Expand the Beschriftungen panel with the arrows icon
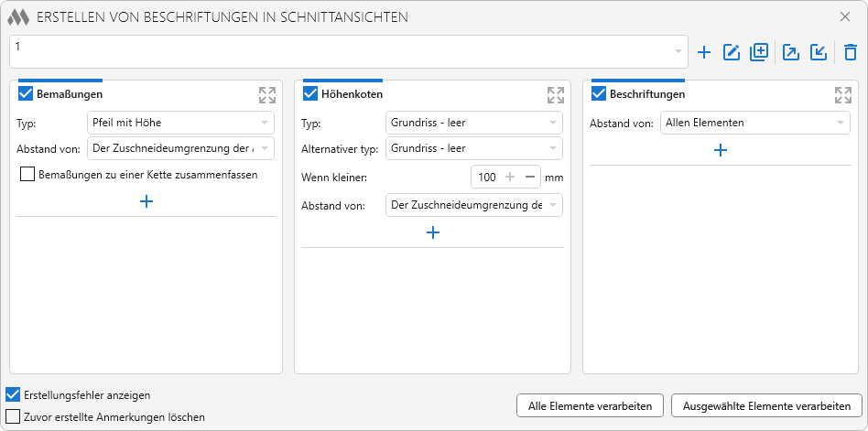 [843, 94]
